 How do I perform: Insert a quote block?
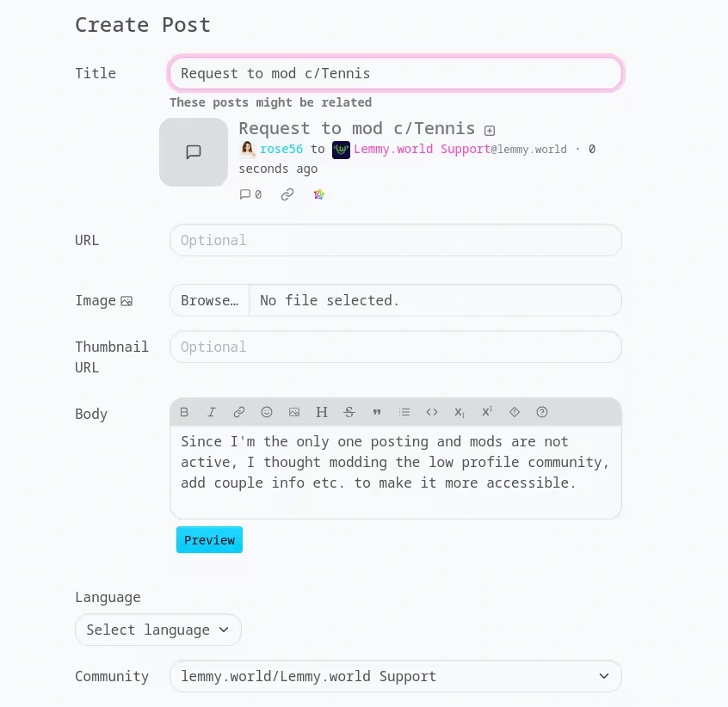pyautogui.click(x=377, y=412)
